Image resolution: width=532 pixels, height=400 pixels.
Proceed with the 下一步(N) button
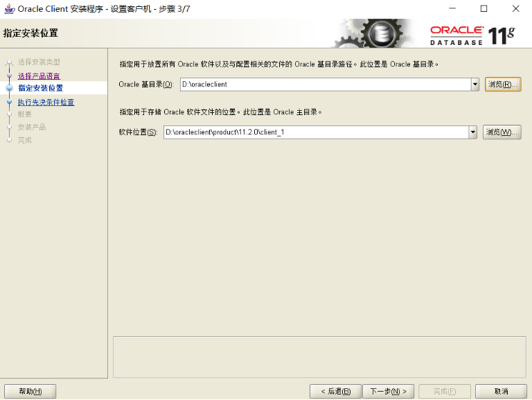pyautogui.click(x=388, y=392)
